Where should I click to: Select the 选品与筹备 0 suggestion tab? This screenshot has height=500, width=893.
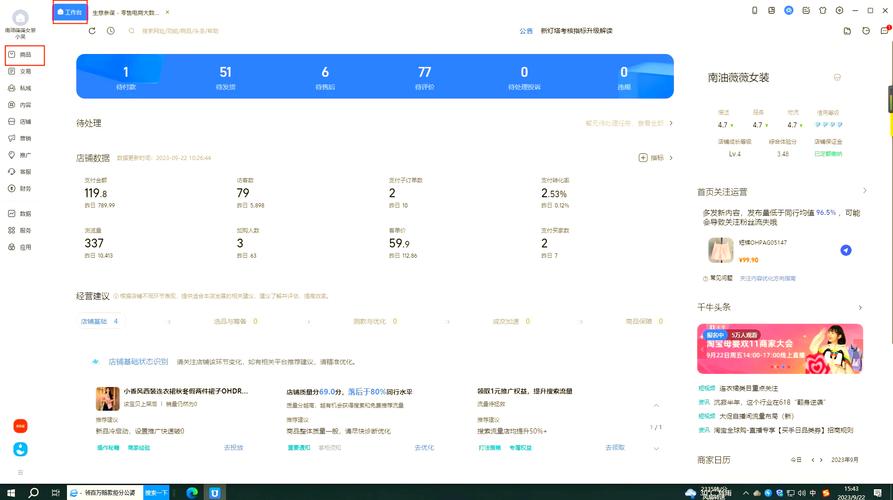[x=236, y=321]
